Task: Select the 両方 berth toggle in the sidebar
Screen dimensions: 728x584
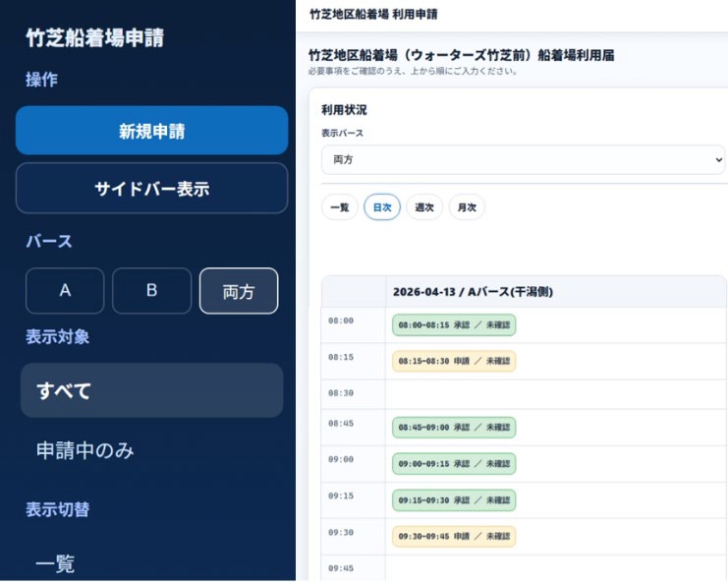Action: point(239,291)
